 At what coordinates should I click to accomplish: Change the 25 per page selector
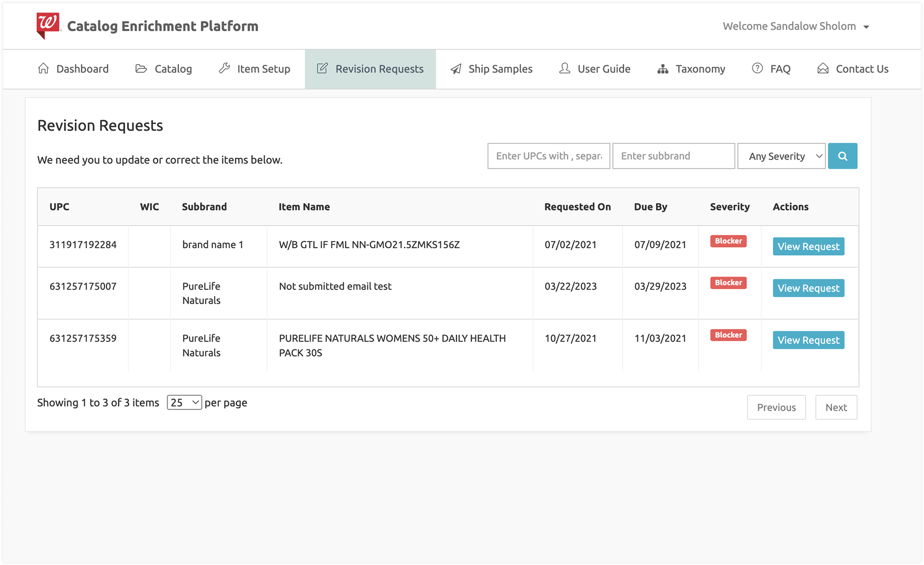[x=184, y=402]
